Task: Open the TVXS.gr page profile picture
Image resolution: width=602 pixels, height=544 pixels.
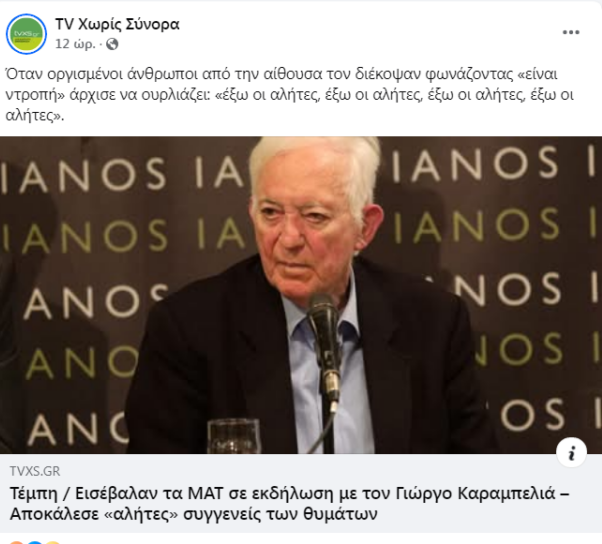Action: [x=26, y=34]
